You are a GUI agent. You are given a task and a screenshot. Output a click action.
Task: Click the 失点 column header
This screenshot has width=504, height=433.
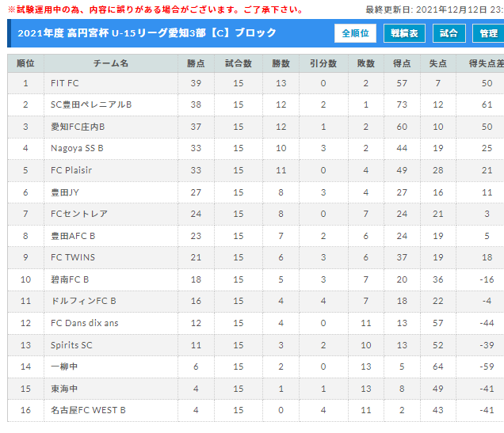coord(437,63)
